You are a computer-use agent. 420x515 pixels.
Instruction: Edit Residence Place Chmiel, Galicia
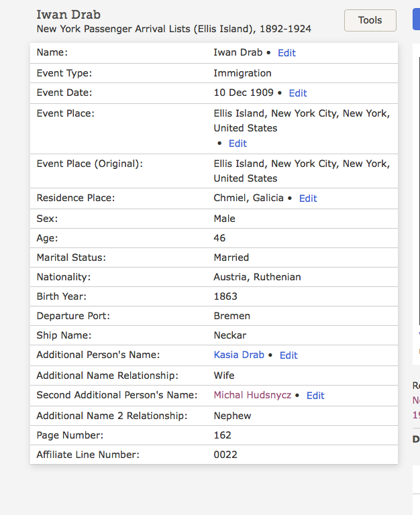tap(308, 198)
